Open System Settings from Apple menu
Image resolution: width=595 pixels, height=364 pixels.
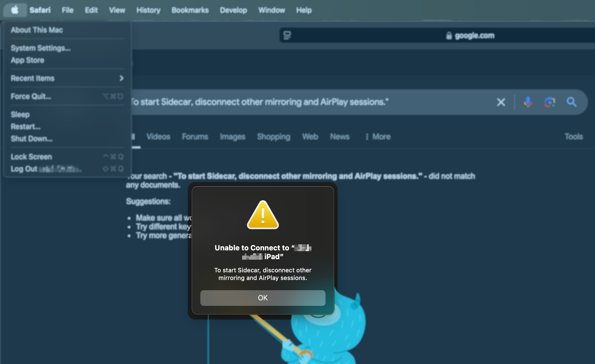(68, 48)
